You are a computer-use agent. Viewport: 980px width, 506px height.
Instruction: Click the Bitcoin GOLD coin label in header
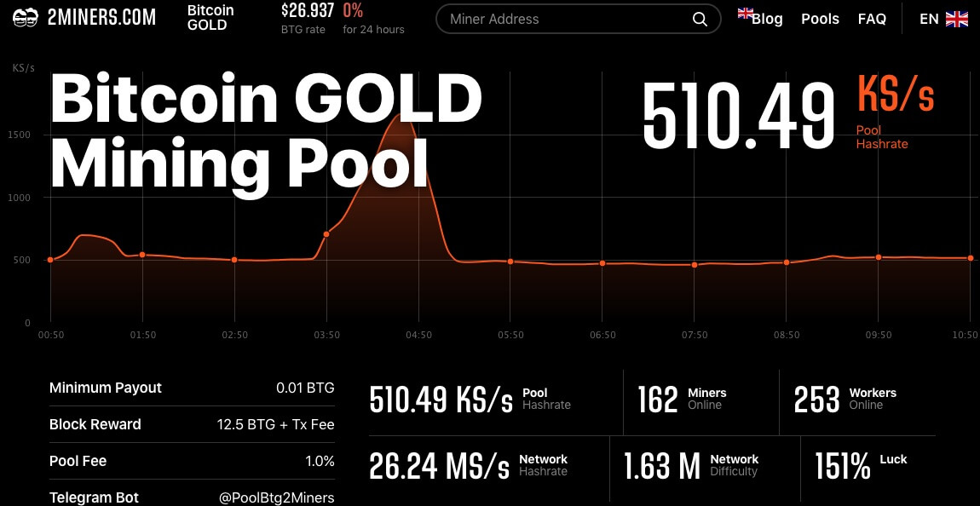point(210,18)
